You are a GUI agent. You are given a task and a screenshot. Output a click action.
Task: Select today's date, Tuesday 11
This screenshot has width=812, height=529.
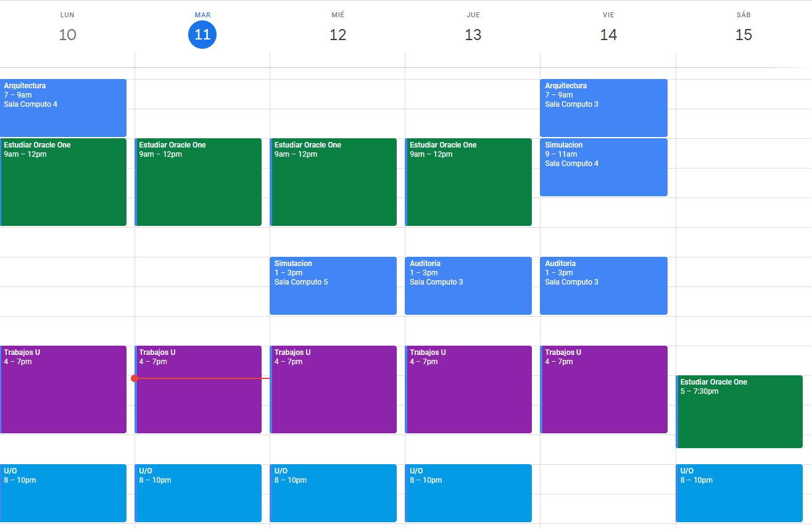(202, 35)
